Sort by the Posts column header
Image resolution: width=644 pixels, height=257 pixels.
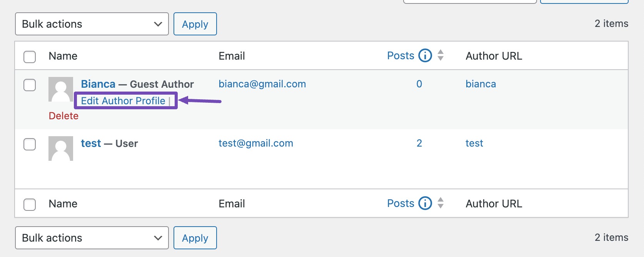tap(400, 56)
